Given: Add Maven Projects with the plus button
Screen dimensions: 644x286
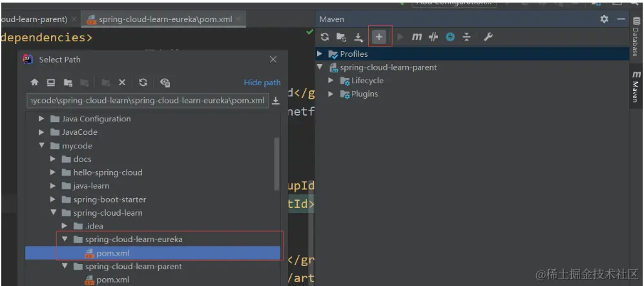Looking at the screenshot, I should [379, 37].
